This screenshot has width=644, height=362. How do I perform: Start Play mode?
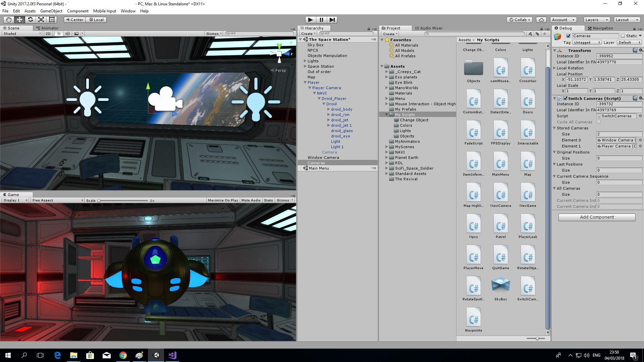pos(311,20)
